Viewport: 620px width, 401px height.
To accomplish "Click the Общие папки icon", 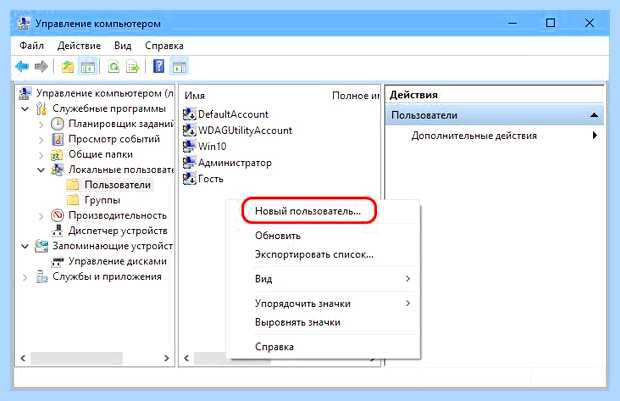I will point(57,155).
